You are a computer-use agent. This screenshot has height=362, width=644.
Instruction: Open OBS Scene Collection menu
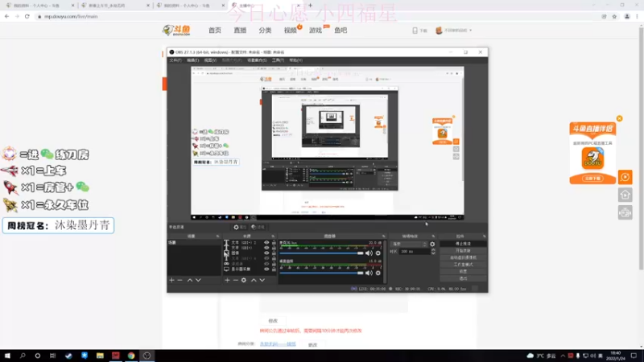coord(257,60)
